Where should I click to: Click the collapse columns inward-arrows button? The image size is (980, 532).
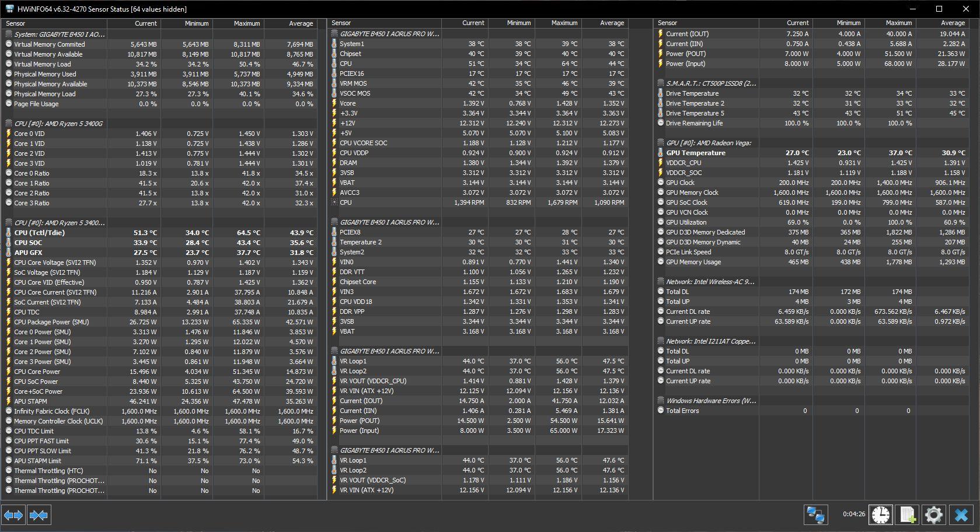[39, 515]
